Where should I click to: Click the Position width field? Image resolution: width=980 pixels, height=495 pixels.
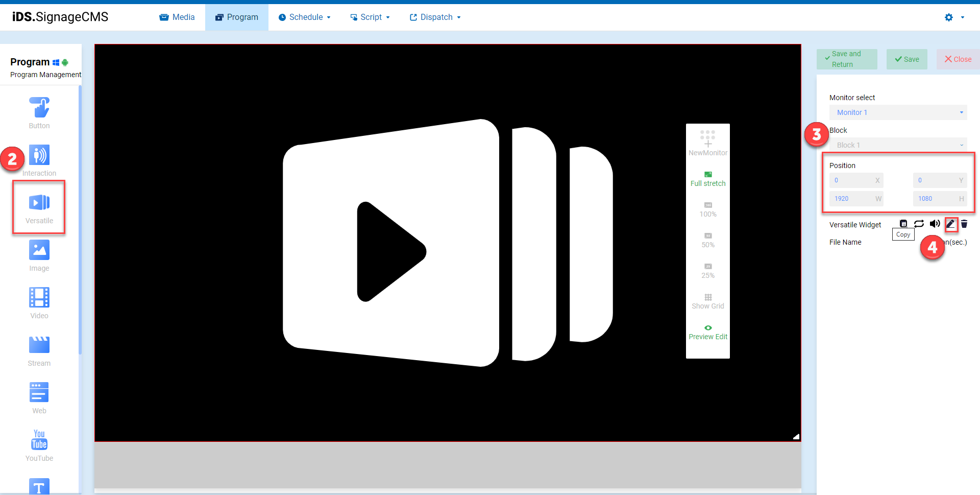[856, 199]
